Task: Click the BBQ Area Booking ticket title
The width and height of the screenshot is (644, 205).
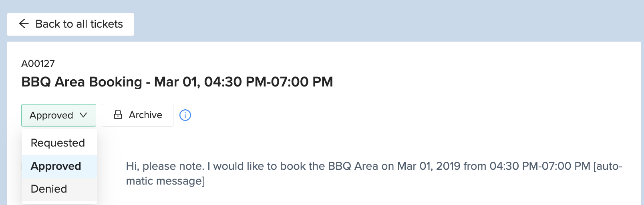Action: [x=177, y=82]
